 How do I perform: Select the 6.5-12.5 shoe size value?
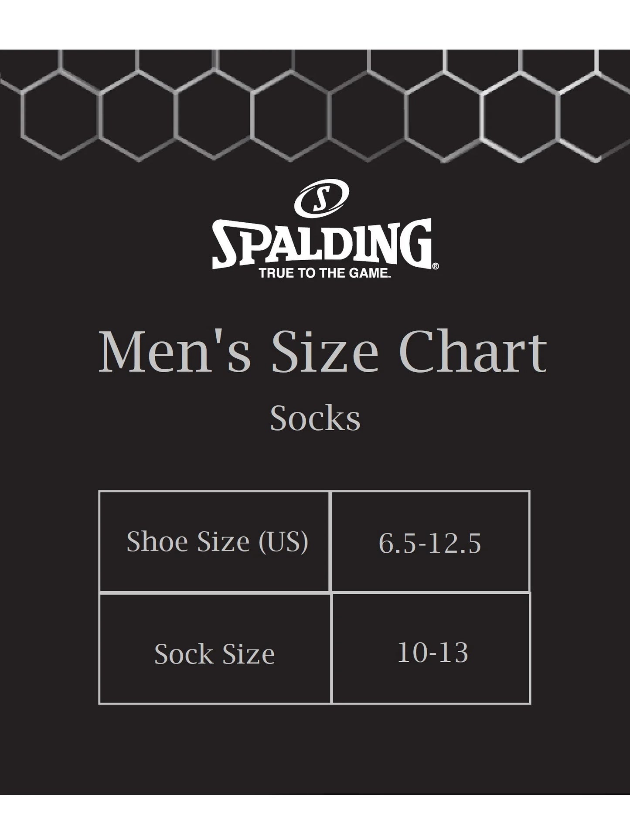click(430, 543)
